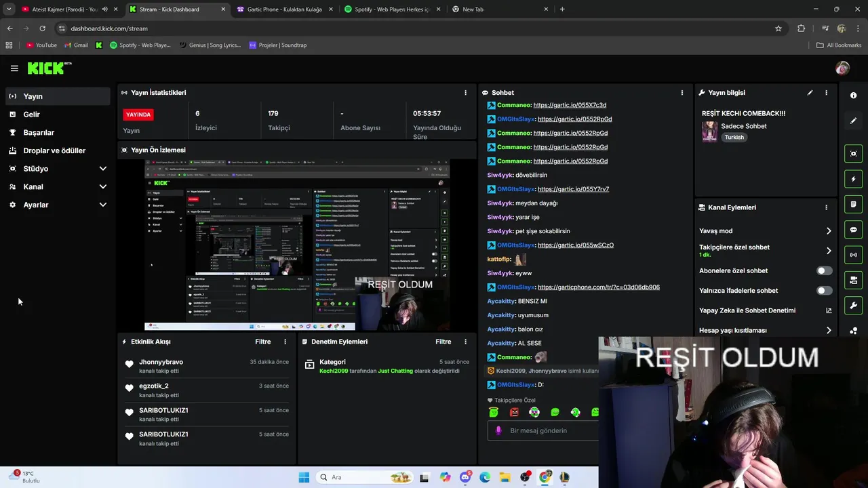This screenshot has width=868, height=488.
Task: Open the Chrome tab search dropdown arrow
Action: click(9, 9)
